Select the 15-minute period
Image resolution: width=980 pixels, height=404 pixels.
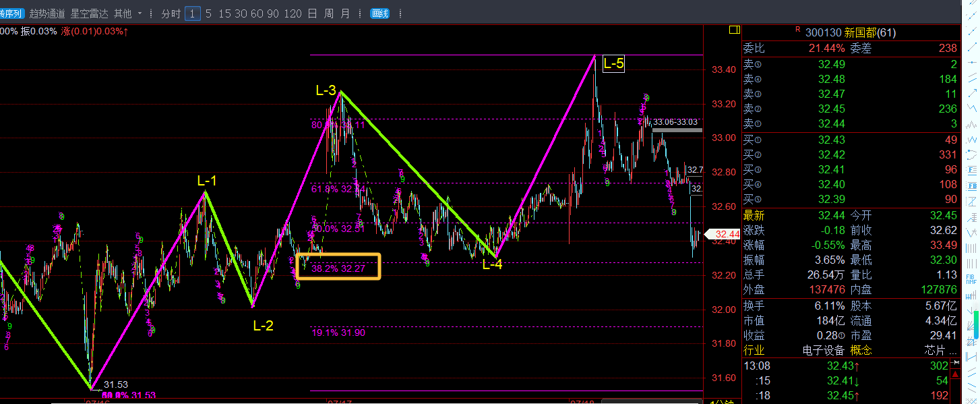tap(224, 13)
